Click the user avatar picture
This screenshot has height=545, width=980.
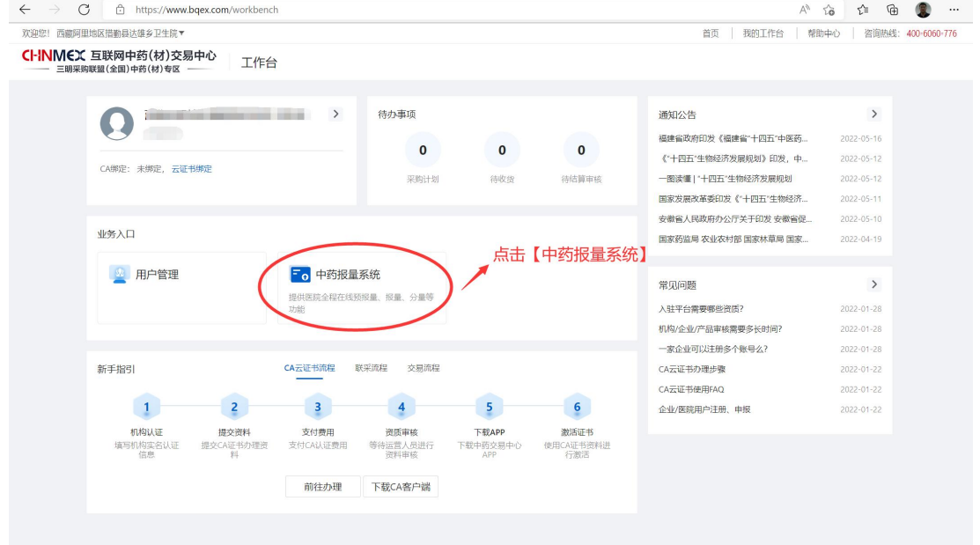117,123
